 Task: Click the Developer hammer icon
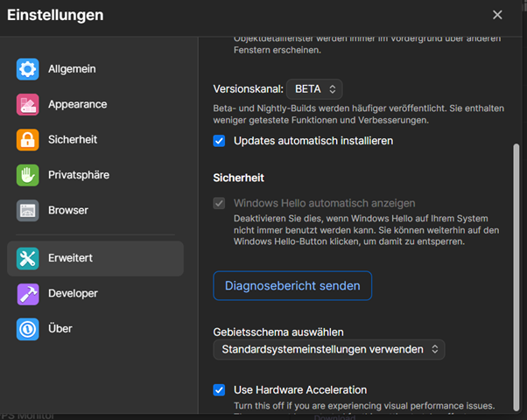(28, 294)
